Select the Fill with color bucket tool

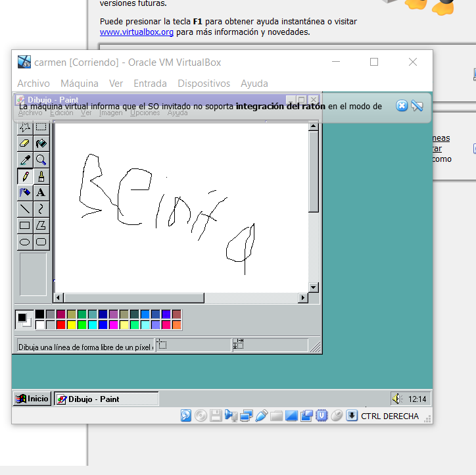(41, 143)
